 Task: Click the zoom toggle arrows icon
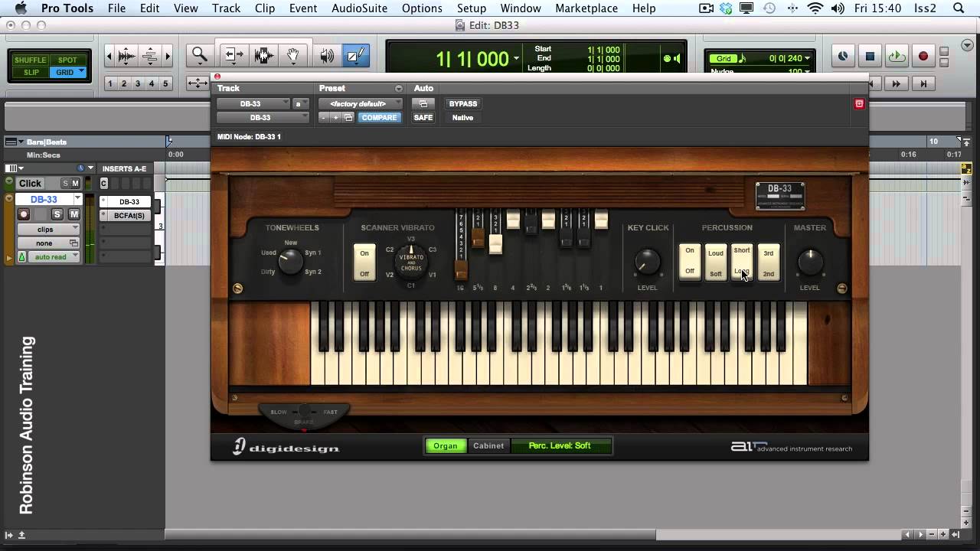click(198, 83)
